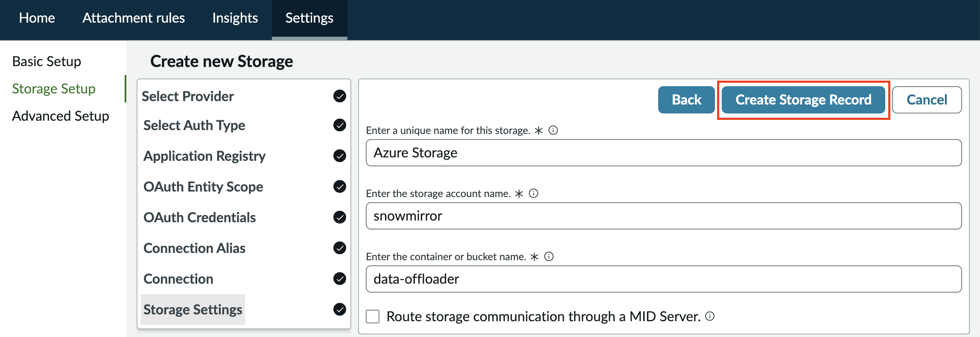Viewport: 980px width, 337px height.
Task: Open Advanced Setup in the sidebar
Action: point(61,116)
